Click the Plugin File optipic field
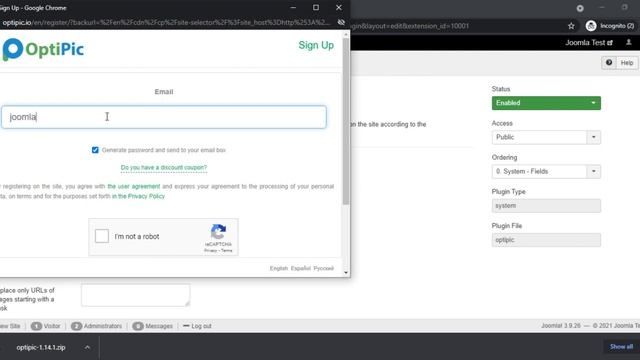This screenshot has width=640, height=360. tap(546, 240)
